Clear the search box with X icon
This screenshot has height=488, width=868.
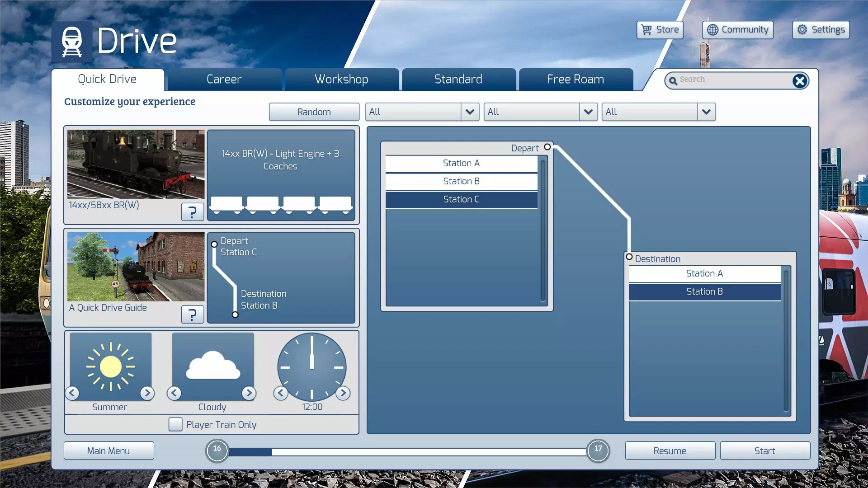799,81
